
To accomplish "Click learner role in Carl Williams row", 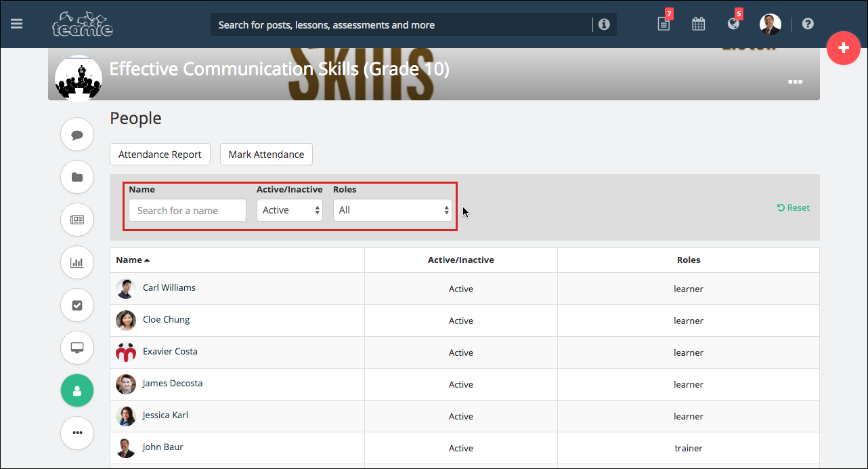I will (689, 289).
